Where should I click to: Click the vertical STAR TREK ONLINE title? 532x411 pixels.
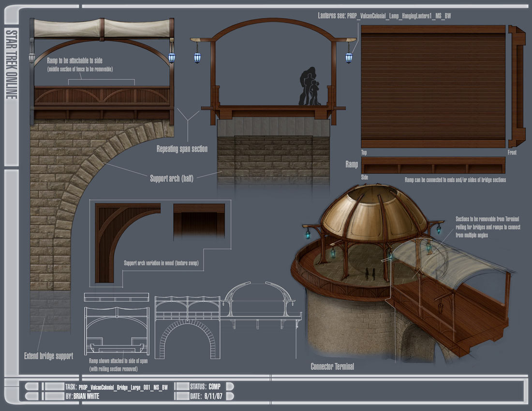pyautogui.click(x=11, y=64)
